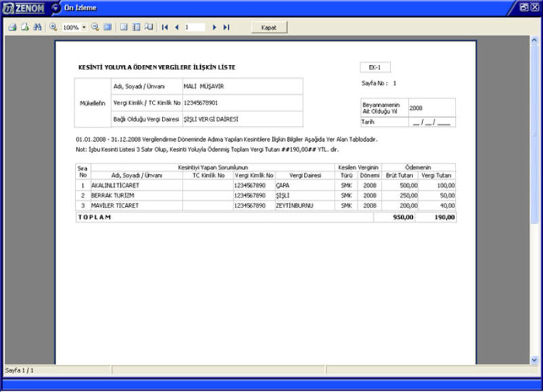Select single page view icon
543x392 pixels.
click(x=124, y=27)
